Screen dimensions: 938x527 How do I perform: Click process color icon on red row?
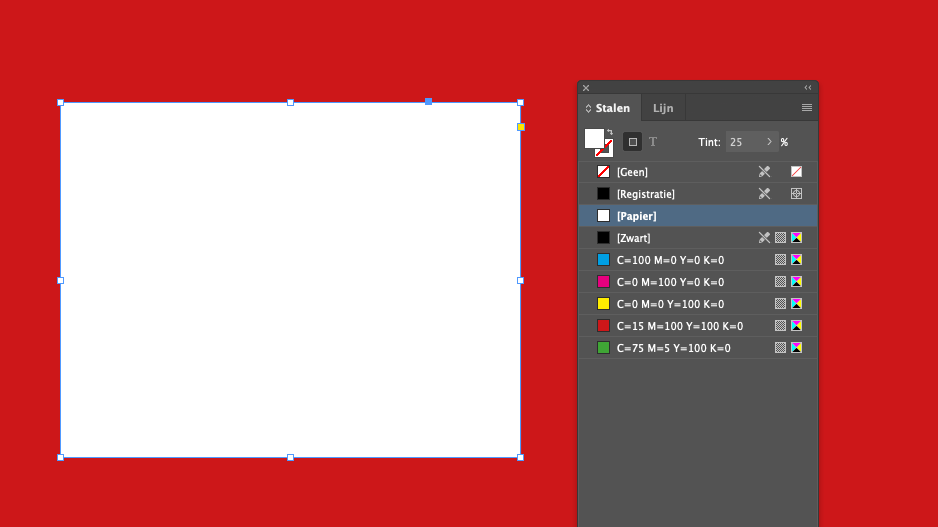point(780,325)
